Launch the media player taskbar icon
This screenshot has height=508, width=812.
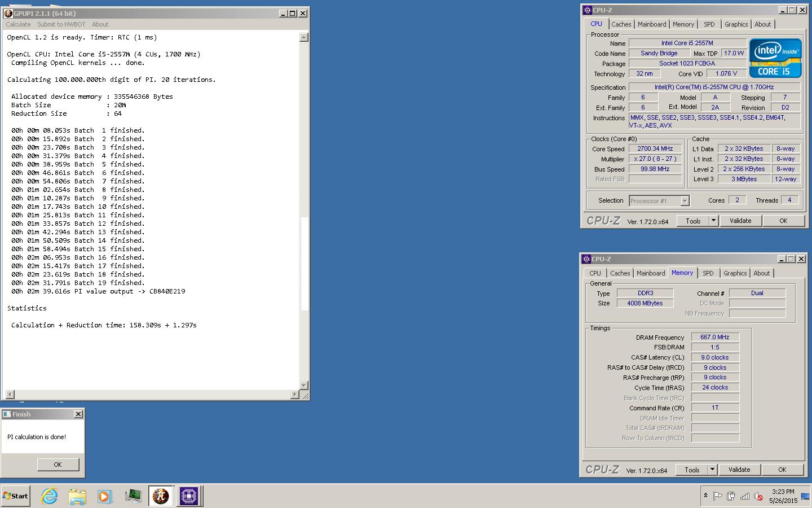point(104,496)
